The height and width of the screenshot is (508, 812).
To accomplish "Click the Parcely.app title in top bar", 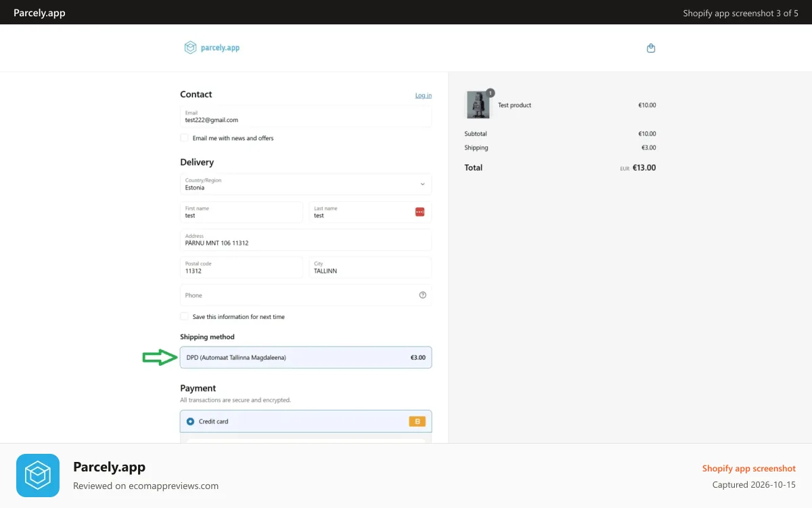I will click(39, 13).
